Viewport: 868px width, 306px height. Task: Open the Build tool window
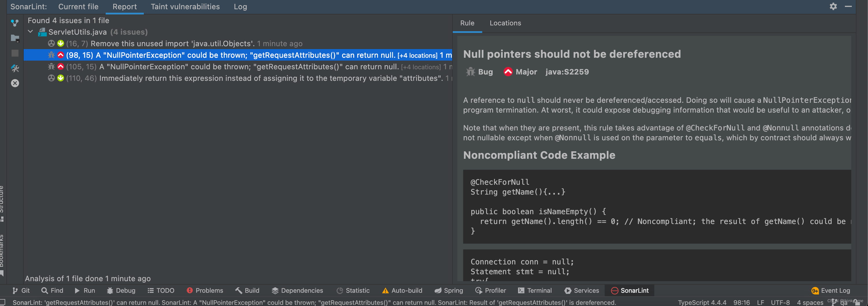coord(247,290)
